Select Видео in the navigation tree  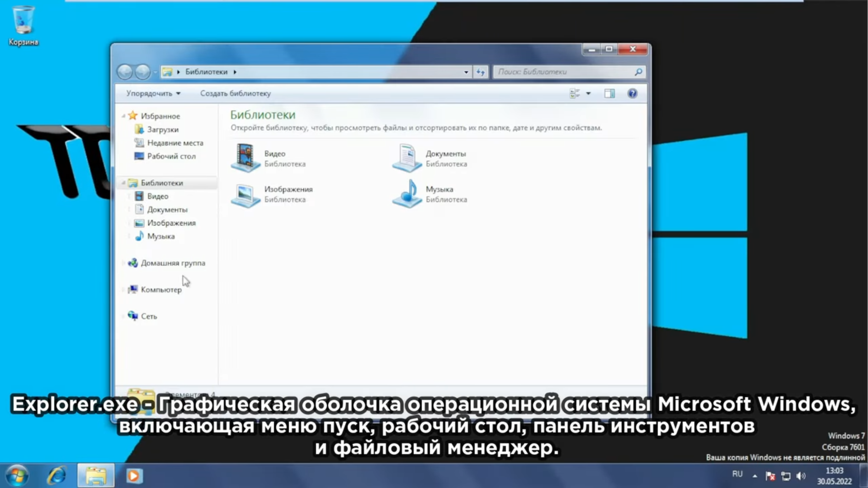coord(157,197)
